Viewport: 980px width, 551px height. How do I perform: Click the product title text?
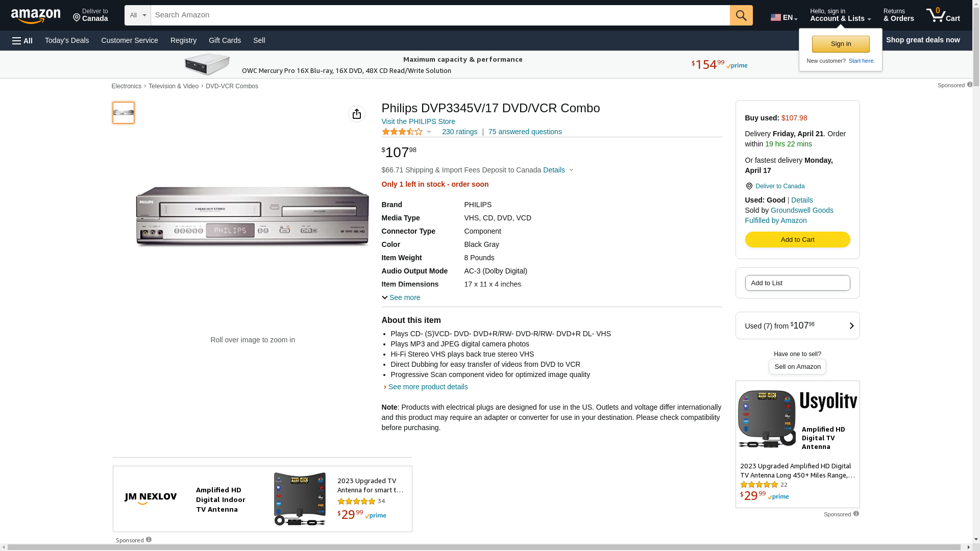[x=491, y=108]
